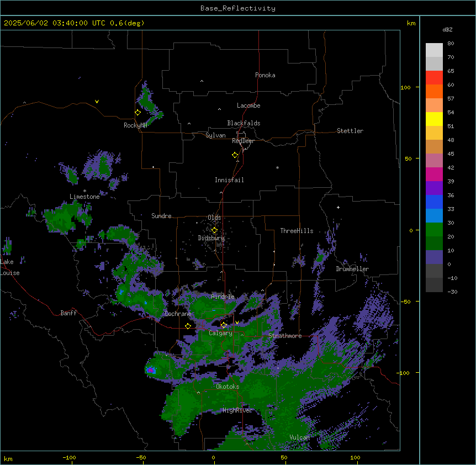Image resolution: width=476 pixels, height=465 pixels.
Task: Select the slate purple 0-10 dBZ swatch
Action: 434,257
